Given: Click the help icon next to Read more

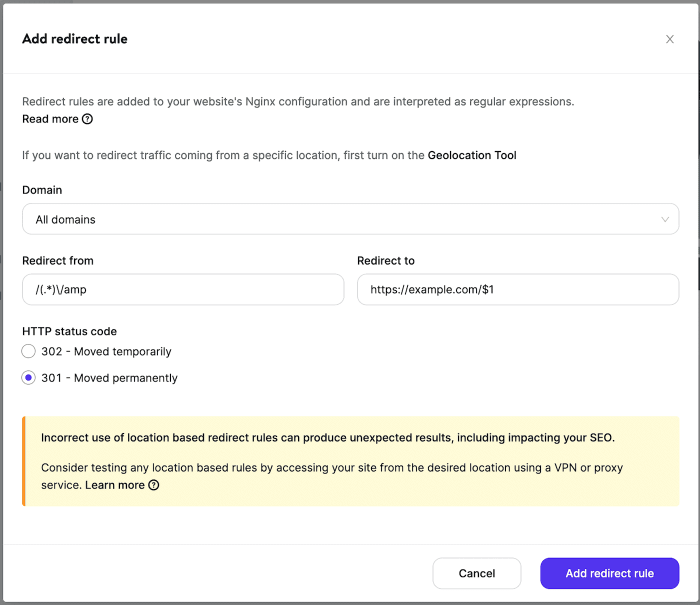Looking at the screenshot, I should coord(87,119).
